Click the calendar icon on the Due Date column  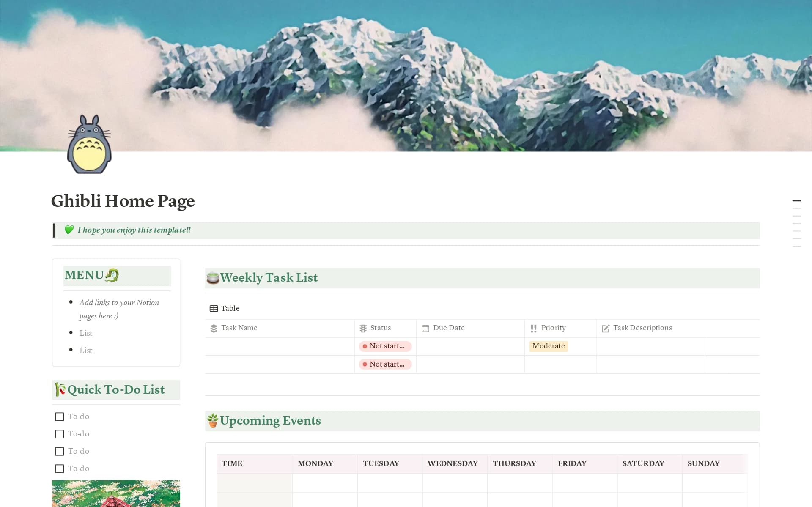pos(425,328)
